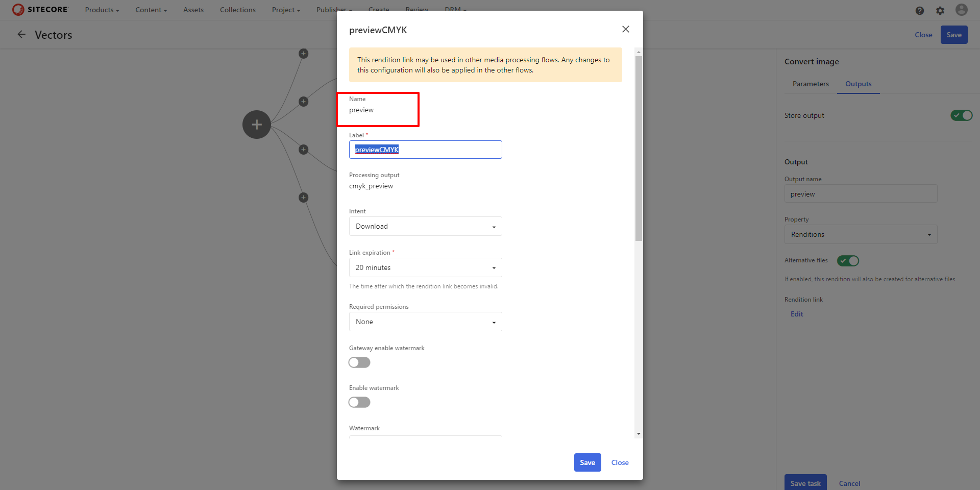Open the Collections page
Image resolution: width=980 pixels, height=490 pixels.
click(x=238, y=10)
